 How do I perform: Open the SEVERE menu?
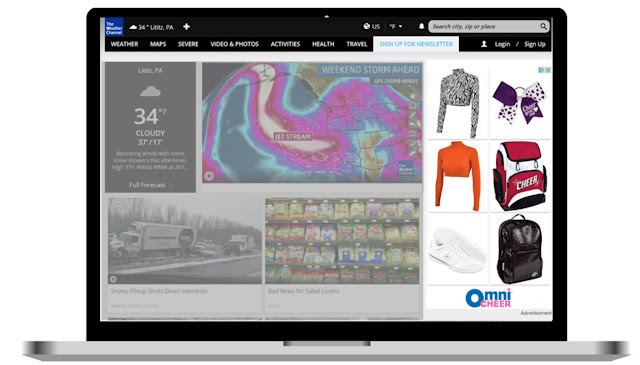(x=188, y=44)
